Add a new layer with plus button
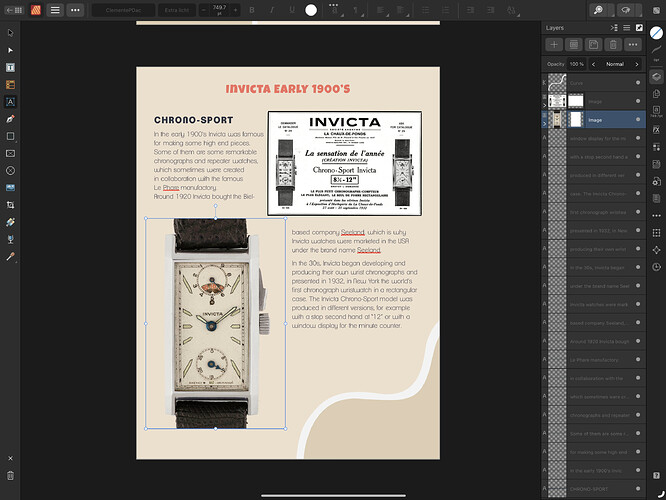This screenshot has width=666, height=500. pos(554,44)
